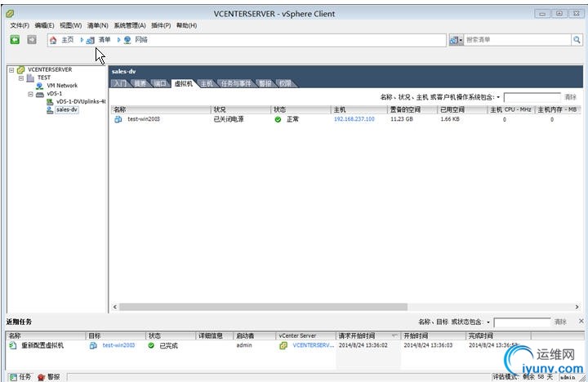Sort by 名称 column in VM list

click(x=161, y=110)
